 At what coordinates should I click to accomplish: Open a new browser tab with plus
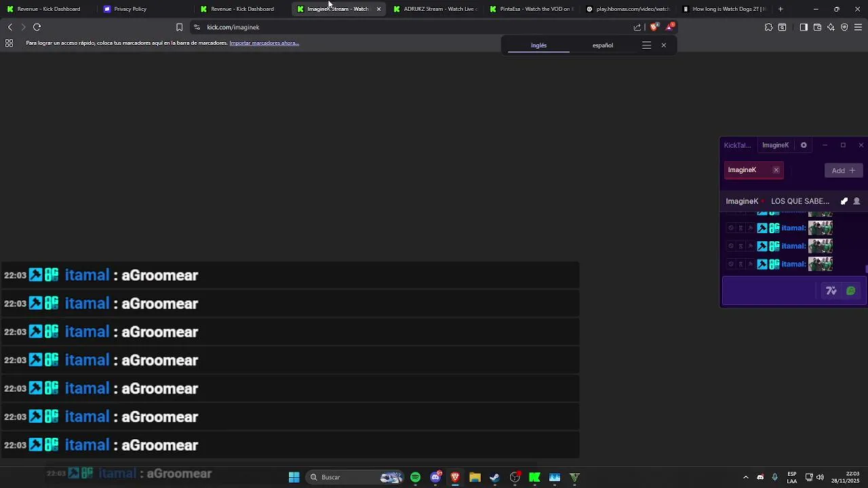tap(781, 9)
